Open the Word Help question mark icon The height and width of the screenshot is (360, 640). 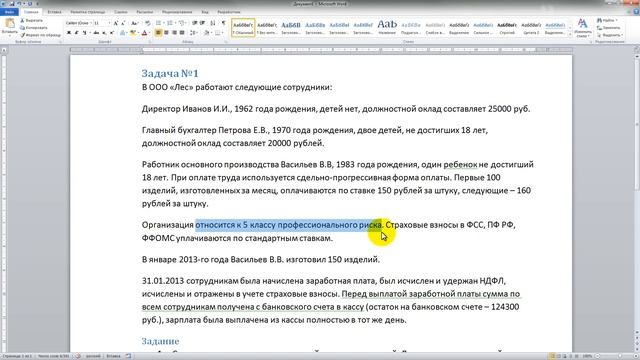tap(635, 12)
